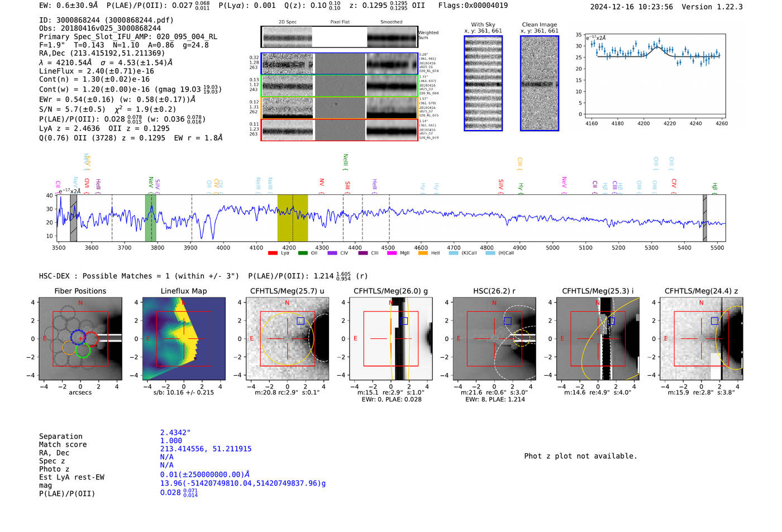Click 'Phot z plot not available.' message
This screenshot has height=532, width=782.
(x=580, y=456)
